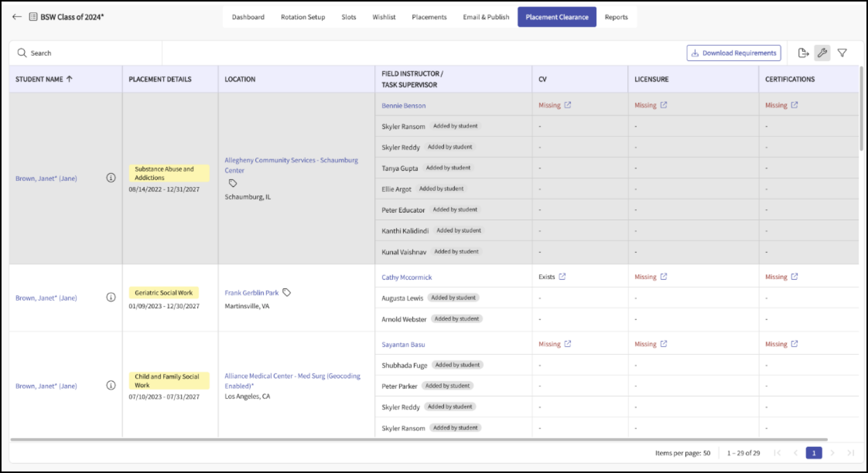Screen dimensions: 868x473
Task: Click tag icon under Allegheny Community Services
Action: (x=232, y=183)
